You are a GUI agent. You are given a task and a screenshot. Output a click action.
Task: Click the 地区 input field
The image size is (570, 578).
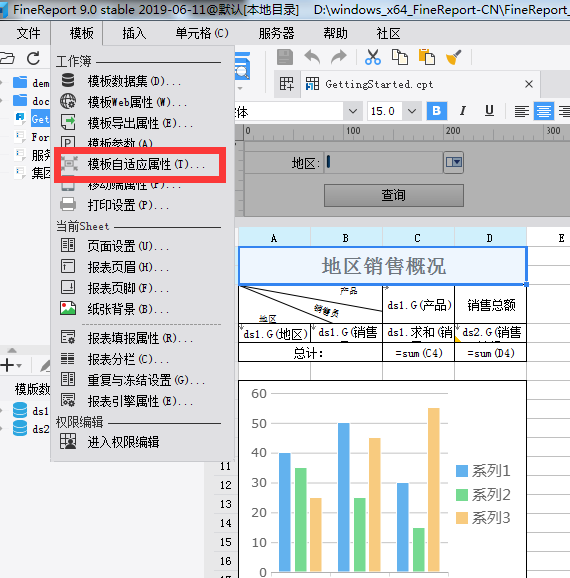pos(384,162)
